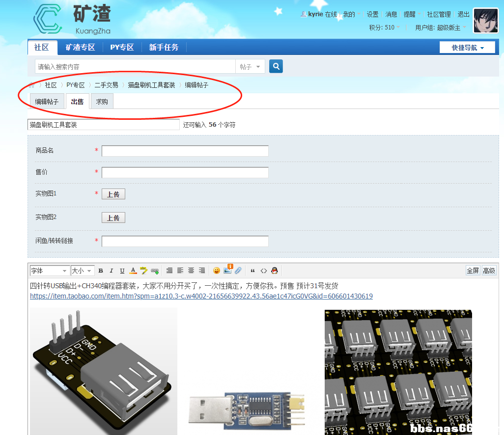
Task: Expand the 快捷导航 quick navigation menu
Action: 468,48
